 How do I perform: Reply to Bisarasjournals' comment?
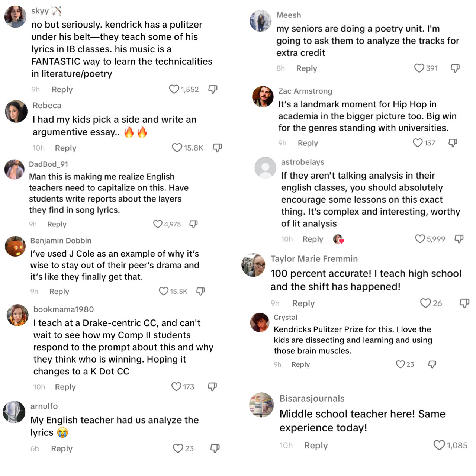(316, 446)
